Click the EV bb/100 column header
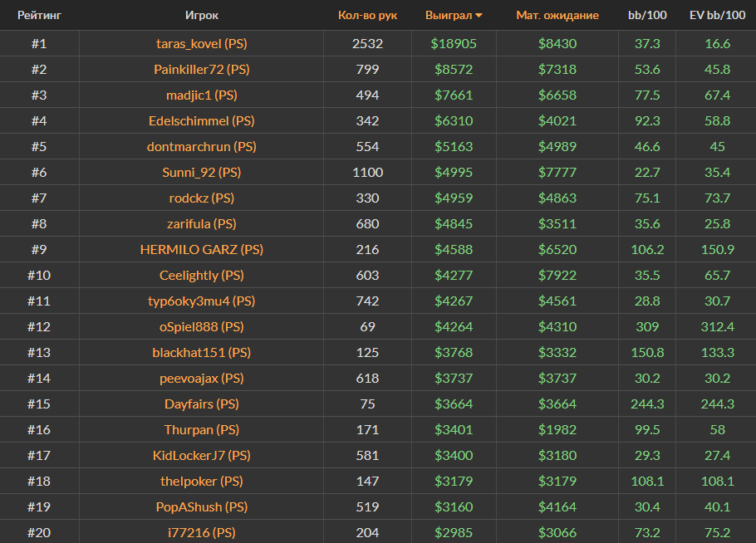The height and width of the screenshot is (543, 756). pyautogui.click(x=716, y=15)
